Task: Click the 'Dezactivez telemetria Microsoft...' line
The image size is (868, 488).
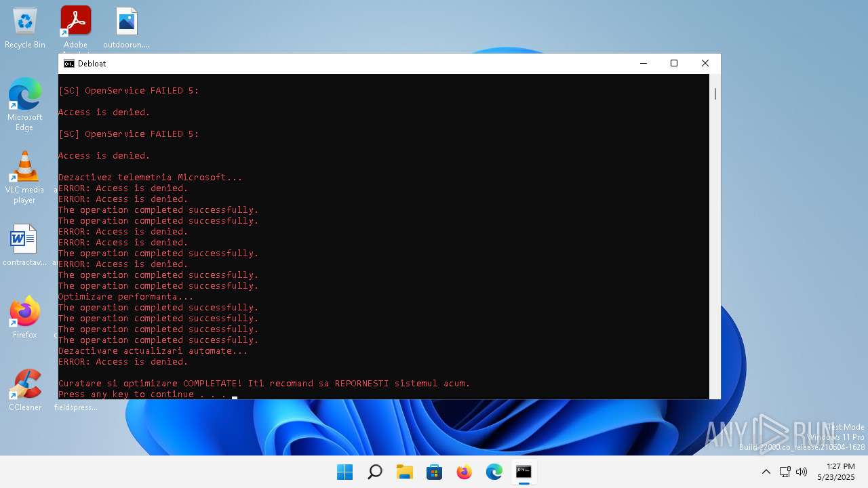Action: click(x=150, y=178)
